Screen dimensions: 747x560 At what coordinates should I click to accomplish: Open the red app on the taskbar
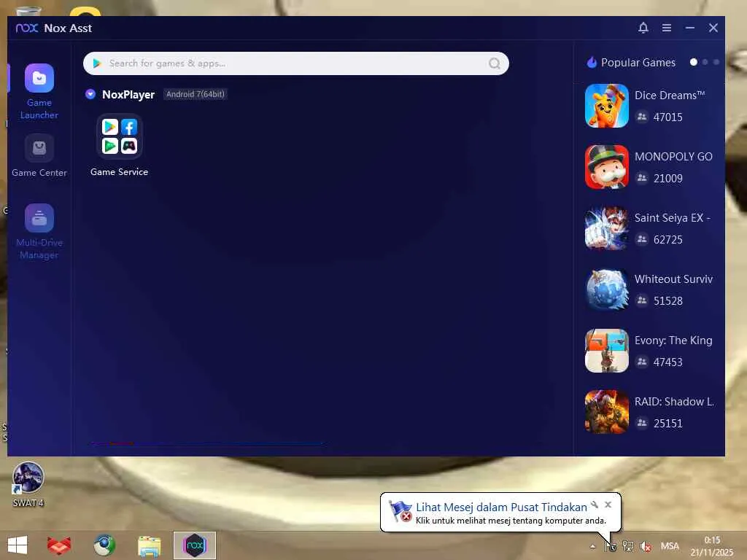[59, 545]
